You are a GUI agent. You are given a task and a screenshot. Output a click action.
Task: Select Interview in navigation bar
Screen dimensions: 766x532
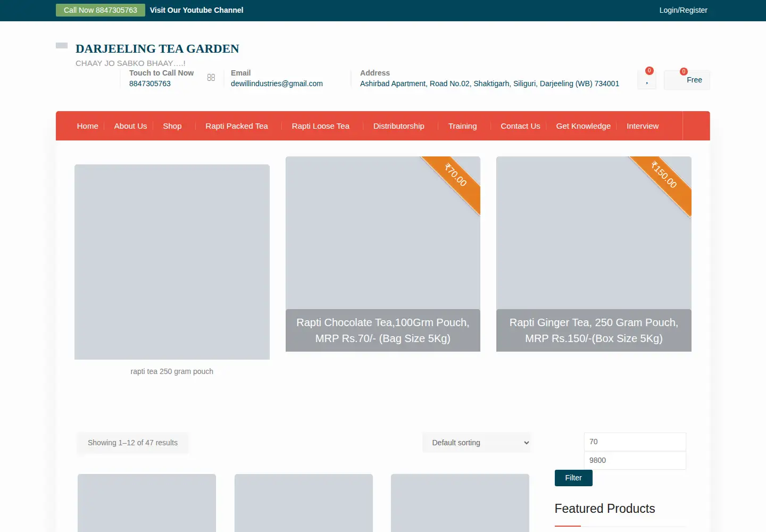643,126
